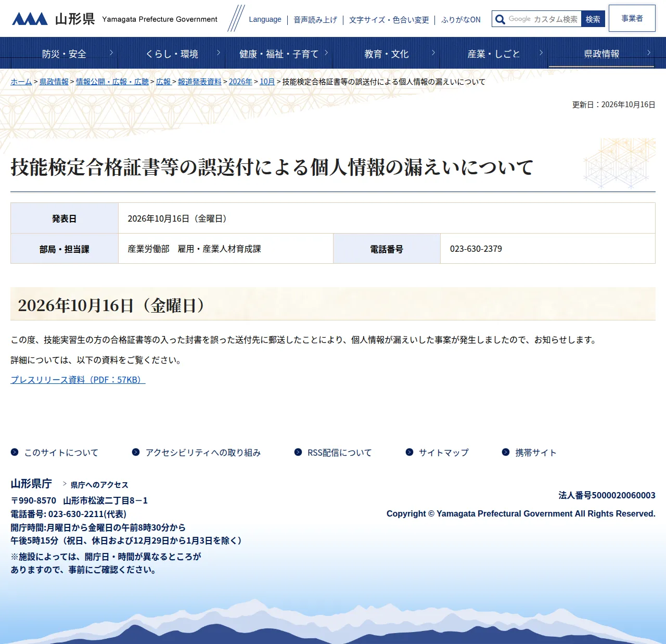Screen dimensions: 666x644
Task: Toggle furigana with ふりがなON
Action: click(x=461, y=20)
